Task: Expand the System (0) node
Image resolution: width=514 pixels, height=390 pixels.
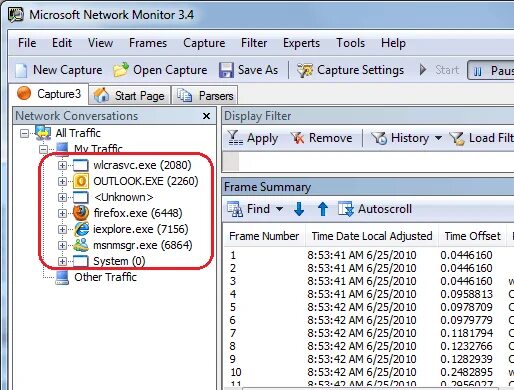Action: tap(62, 261)
